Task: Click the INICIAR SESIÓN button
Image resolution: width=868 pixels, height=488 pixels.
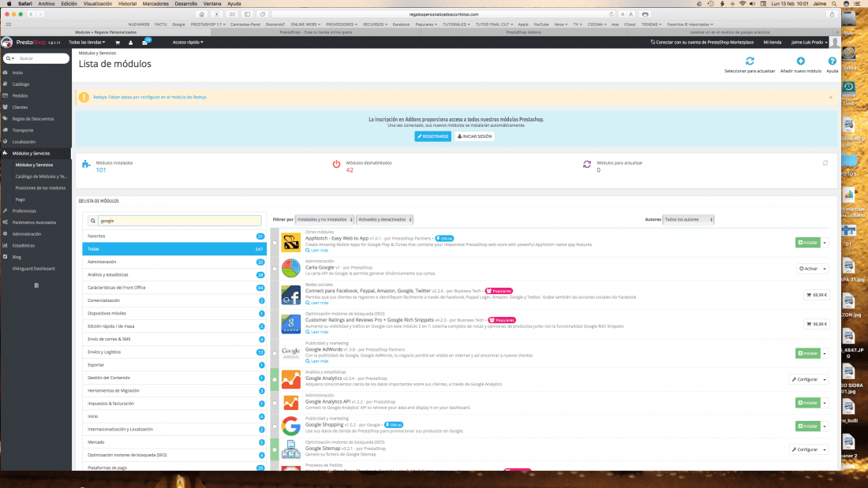Action: coord(475,136)
